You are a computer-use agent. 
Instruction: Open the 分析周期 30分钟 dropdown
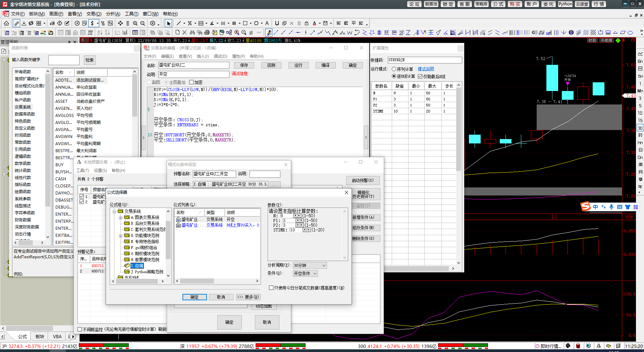click(310, 265)
